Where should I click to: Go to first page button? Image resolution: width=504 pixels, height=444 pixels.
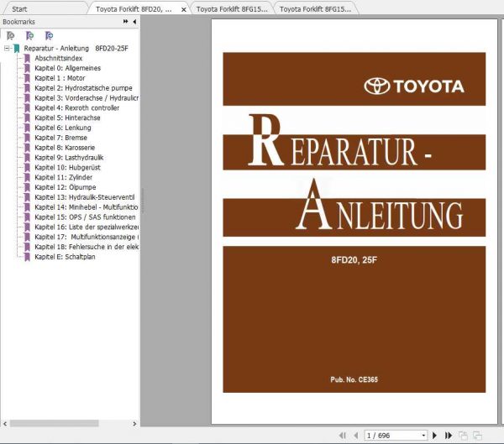343,436
